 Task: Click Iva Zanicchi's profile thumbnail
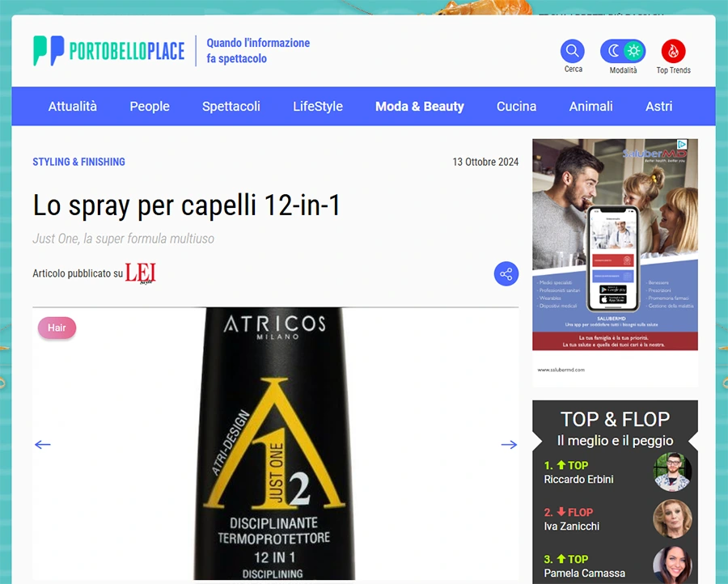672,518
